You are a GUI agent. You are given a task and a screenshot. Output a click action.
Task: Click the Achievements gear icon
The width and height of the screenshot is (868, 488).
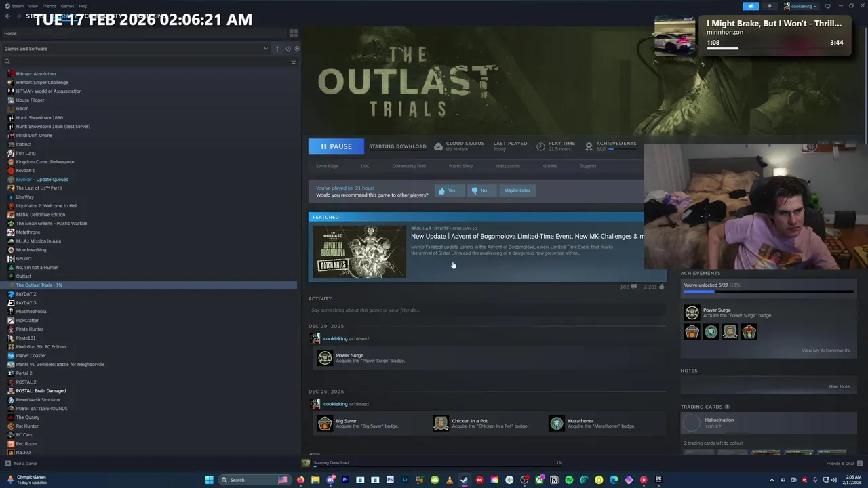pos(589,146)
